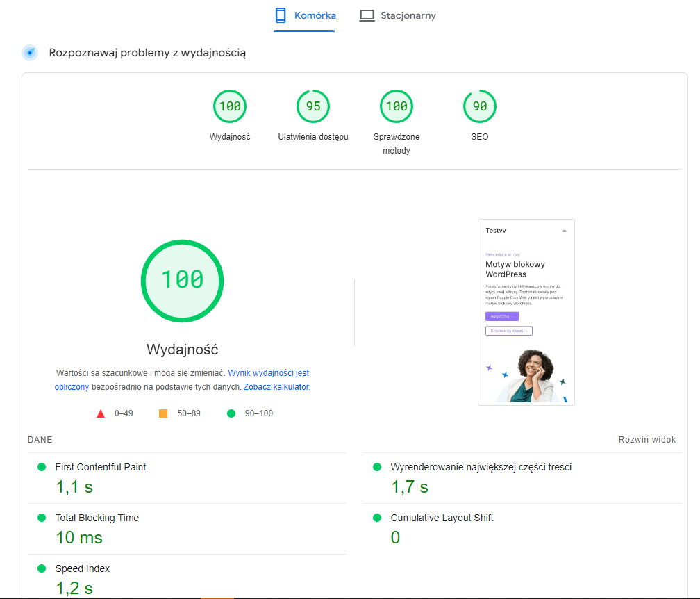Click the orange 50–89 legend square

point(162,413)
